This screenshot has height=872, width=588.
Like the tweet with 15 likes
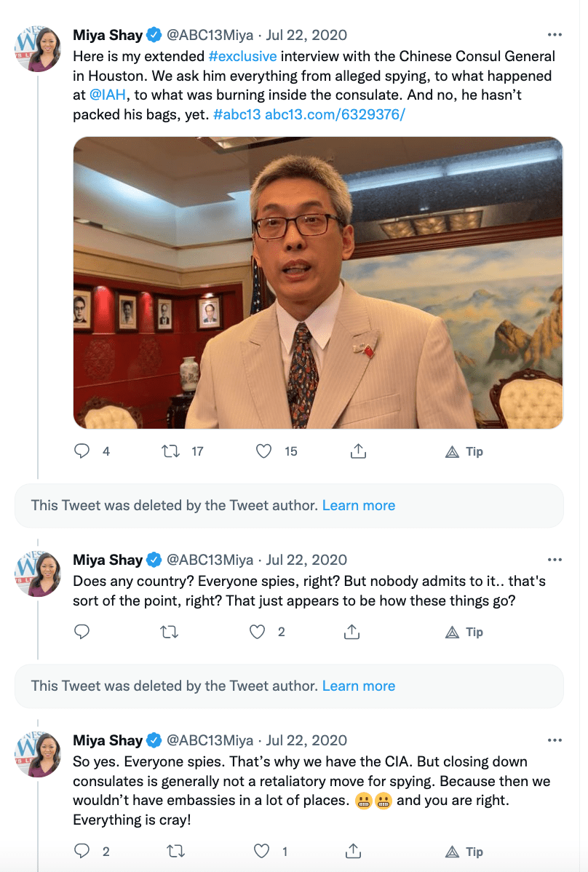[264, 451]
